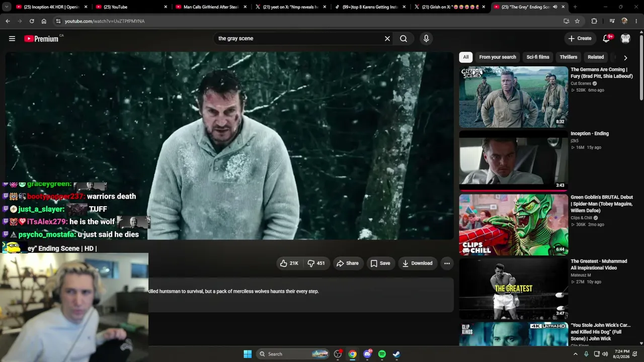Start voice search with the microphone

point(426,38)
